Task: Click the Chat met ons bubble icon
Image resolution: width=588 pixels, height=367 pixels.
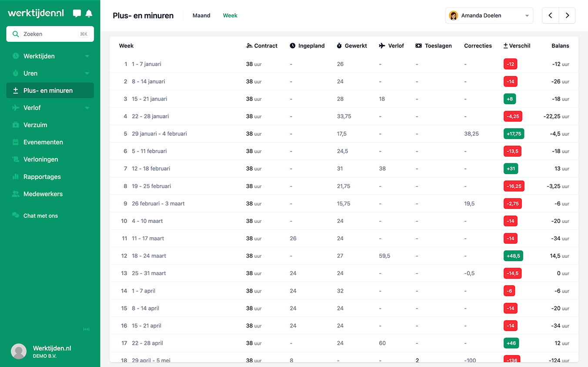Action: tap(16, 215)
